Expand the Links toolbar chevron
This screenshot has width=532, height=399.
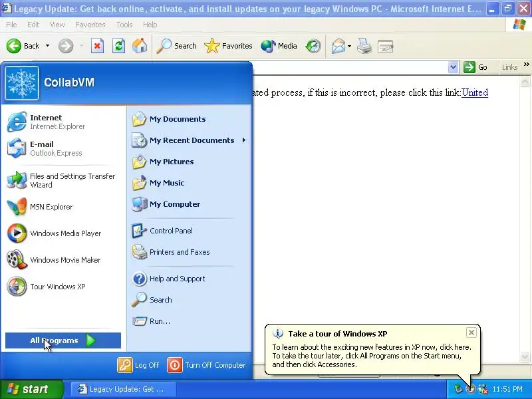pos(526,64)
